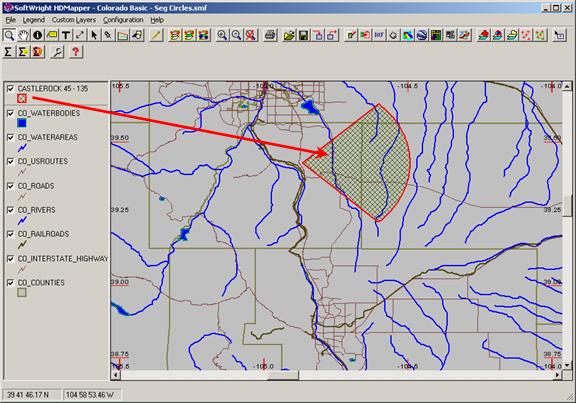Choose the text T tool
This screenshot has height=403, width=576.
click(x=66, y=35)
